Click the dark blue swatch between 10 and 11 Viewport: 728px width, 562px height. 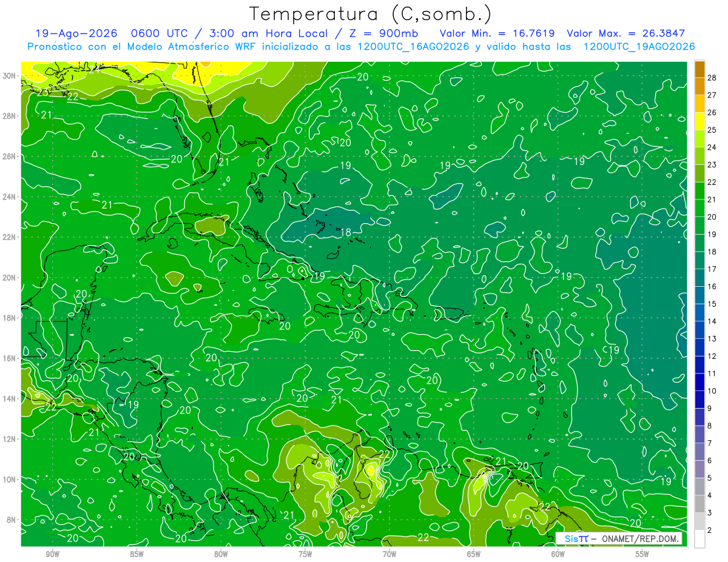699,383
